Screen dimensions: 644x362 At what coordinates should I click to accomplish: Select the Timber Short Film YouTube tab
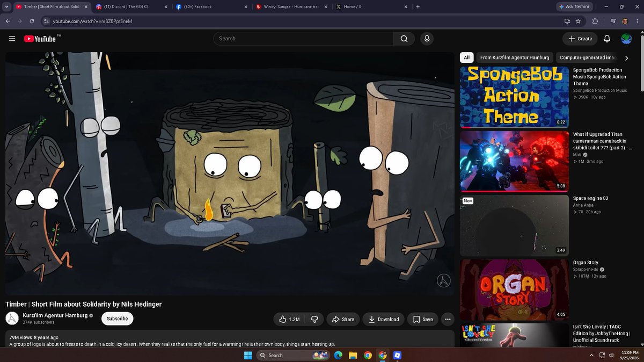coord(51,7)
